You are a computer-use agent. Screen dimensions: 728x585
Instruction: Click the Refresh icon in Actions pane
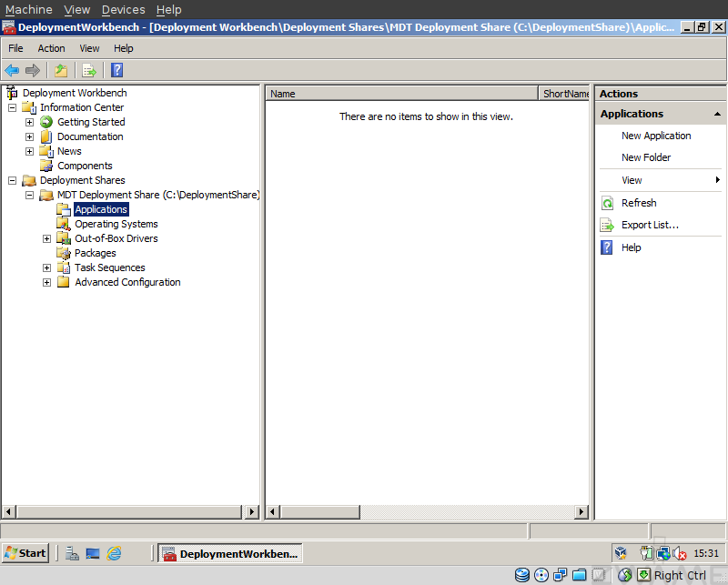pos(607,203)
